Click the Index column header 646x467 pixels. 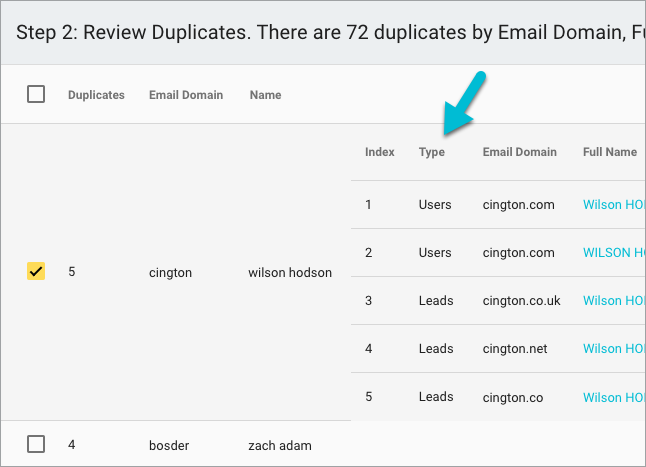pyautogui.click(x=379, y=152)
